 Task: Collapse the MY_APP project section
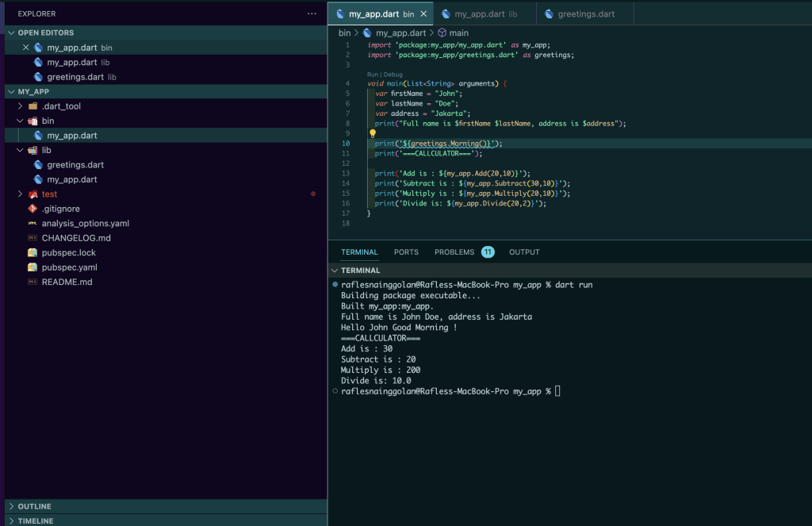pos(11,91)
